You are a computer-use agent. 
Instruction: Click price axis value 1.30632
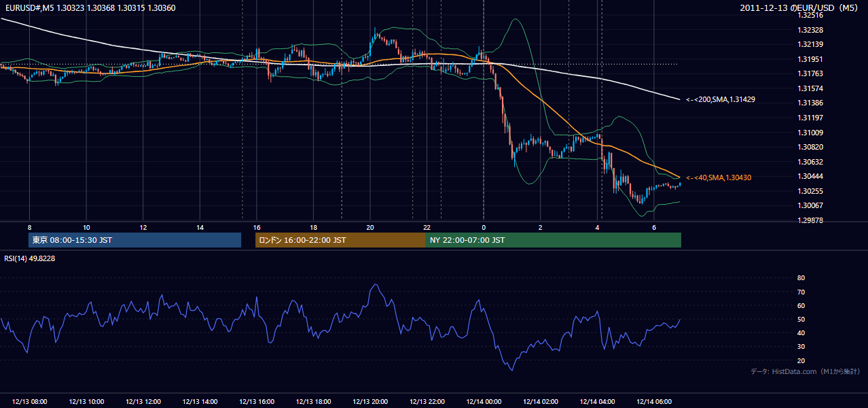click(x=811, y=162)
